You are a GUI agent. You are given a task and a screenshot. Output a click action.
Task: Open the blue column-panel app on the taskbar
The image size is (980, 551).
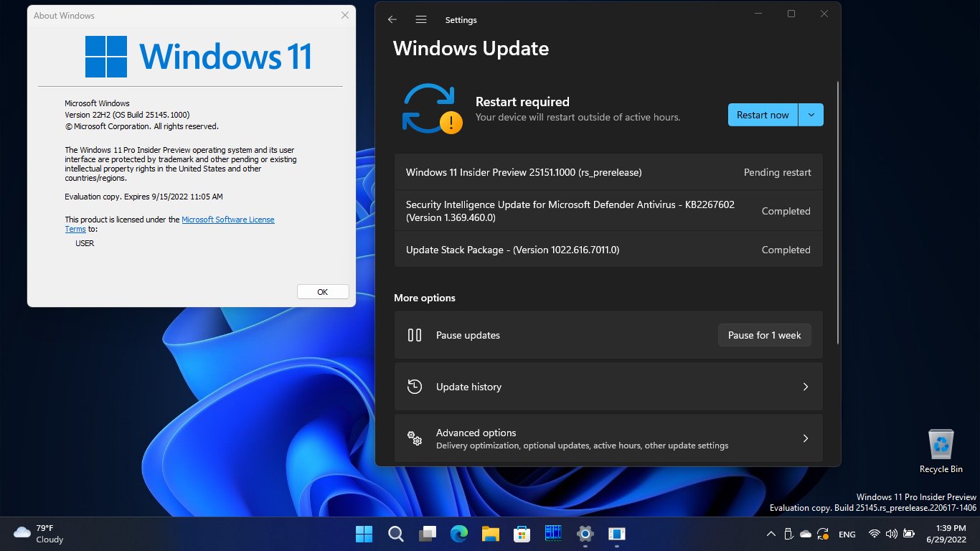(x=553, y=534)
